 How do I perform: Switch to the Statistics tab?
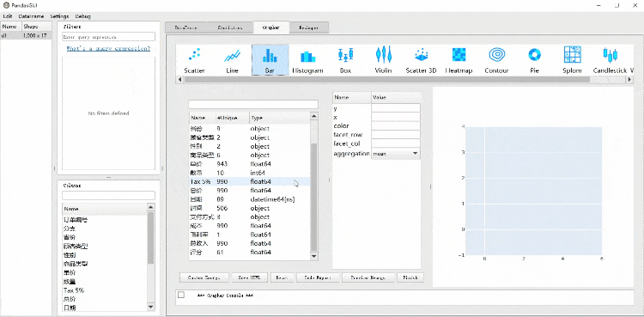click(229, 28)
